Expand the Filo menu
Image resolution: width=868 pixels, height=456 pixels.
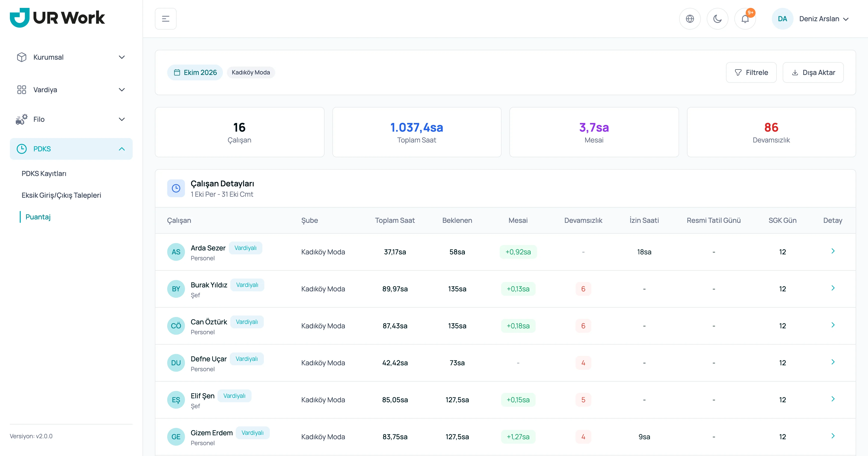click(71, 119)
